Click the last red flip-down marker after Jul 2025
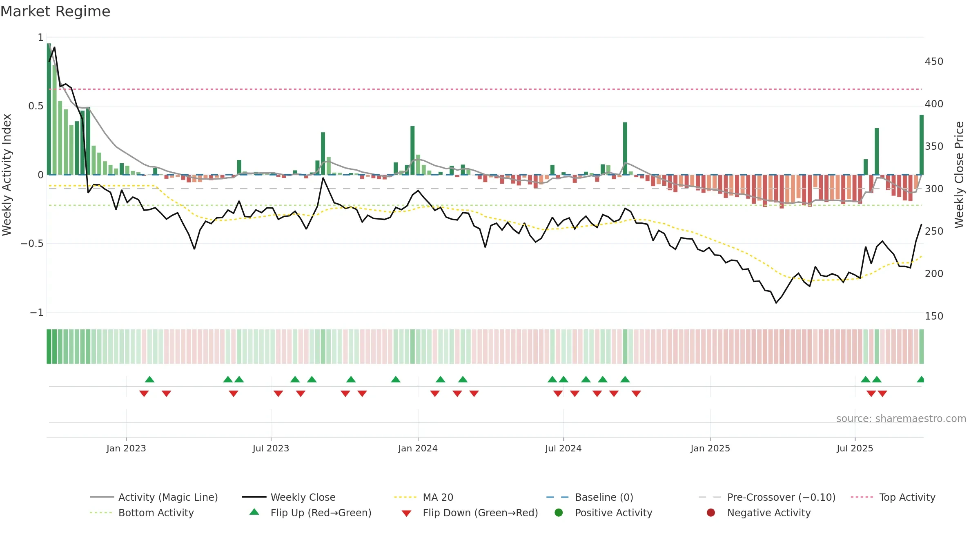The width and height of the screenshot is (980, 551). (x=882, y=393)
